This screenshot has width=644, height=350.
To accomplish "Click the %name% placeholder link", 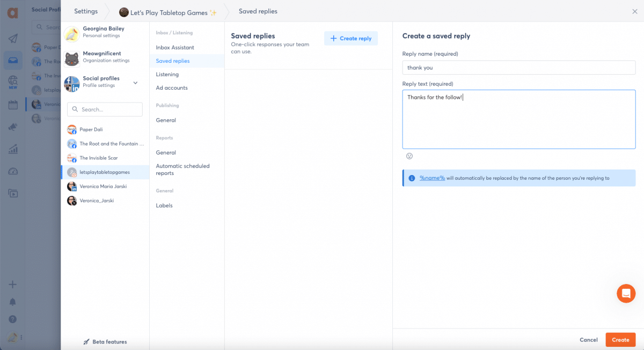I will 432,178.
